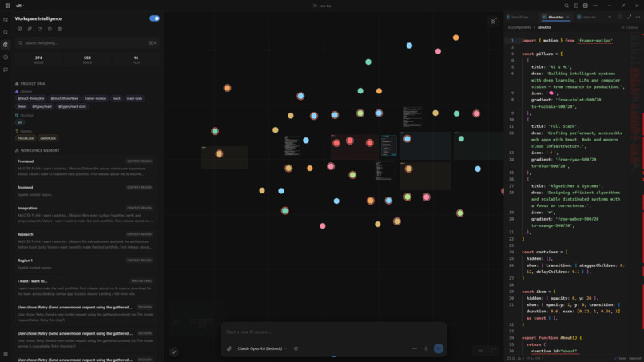
Task: Open the canvas minimap thumbnail
Action: point(197,319)
